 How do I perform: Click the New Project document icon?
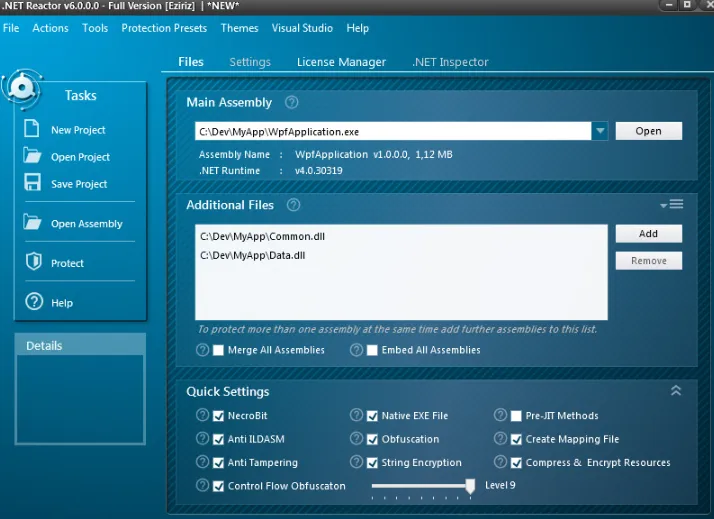point(31,128)
